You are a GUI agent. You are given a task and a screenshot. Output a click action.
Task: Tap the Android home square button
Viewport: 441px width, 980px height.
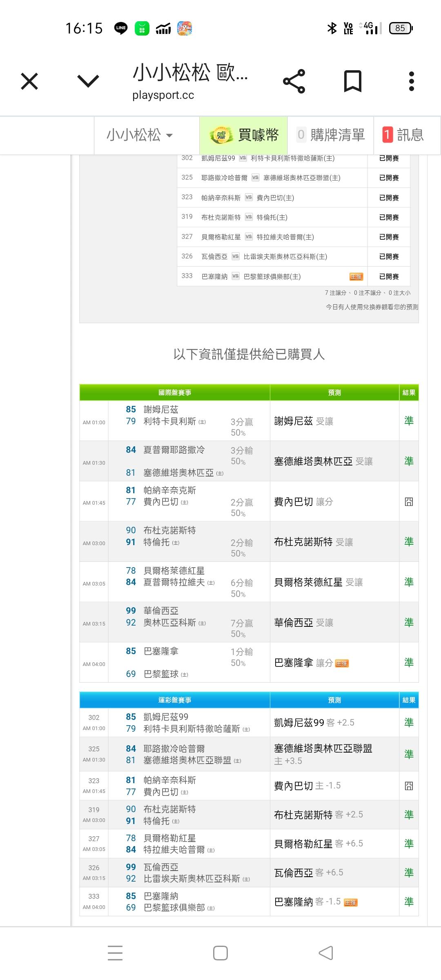pyautogui.click(x=220, y=953)
